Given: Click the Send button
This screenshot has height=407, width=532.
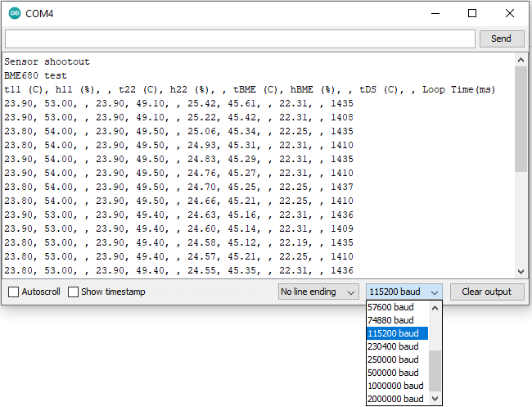Looking at the screenshot, I should tap(501, 38).
